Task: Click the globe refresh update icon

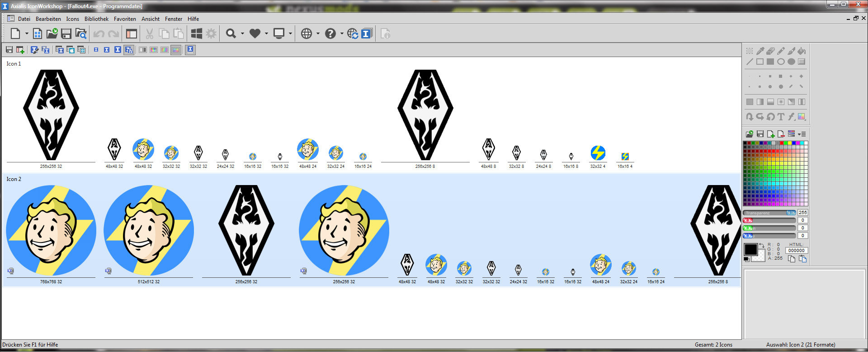Action: click(353, 33)
